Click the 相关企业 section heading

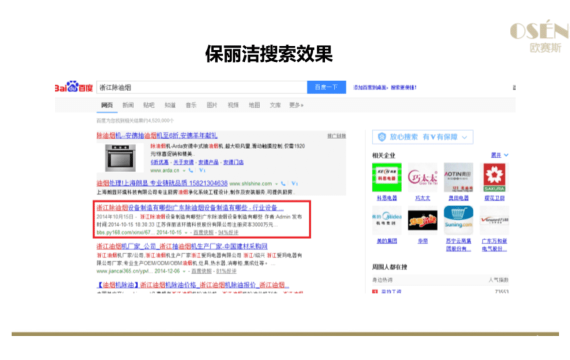point(384,156)
